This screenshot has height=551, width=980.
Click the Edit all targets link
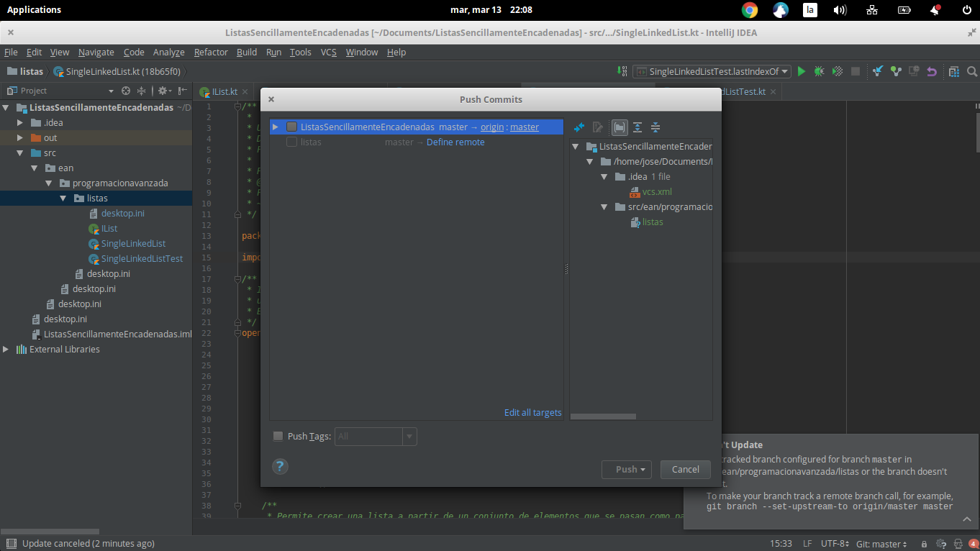pos(532,412)
